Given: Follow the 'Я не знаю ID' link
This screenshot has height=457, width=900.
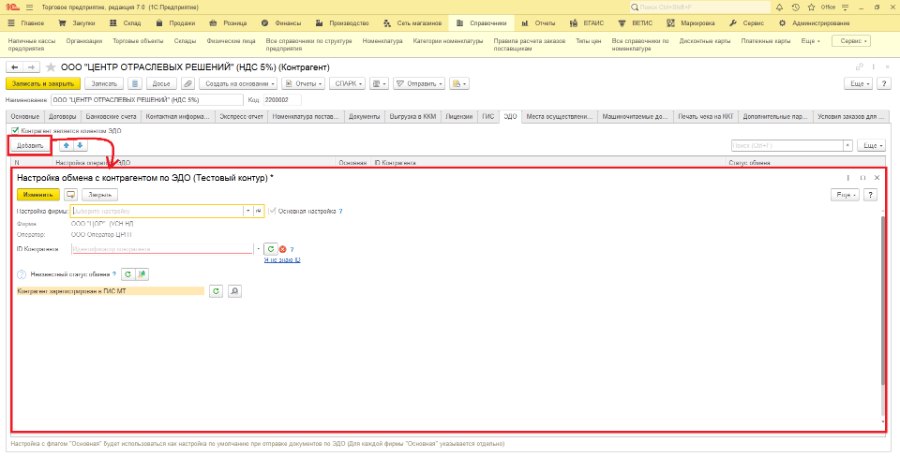Looking at the screenshot, I should point(282,260).
